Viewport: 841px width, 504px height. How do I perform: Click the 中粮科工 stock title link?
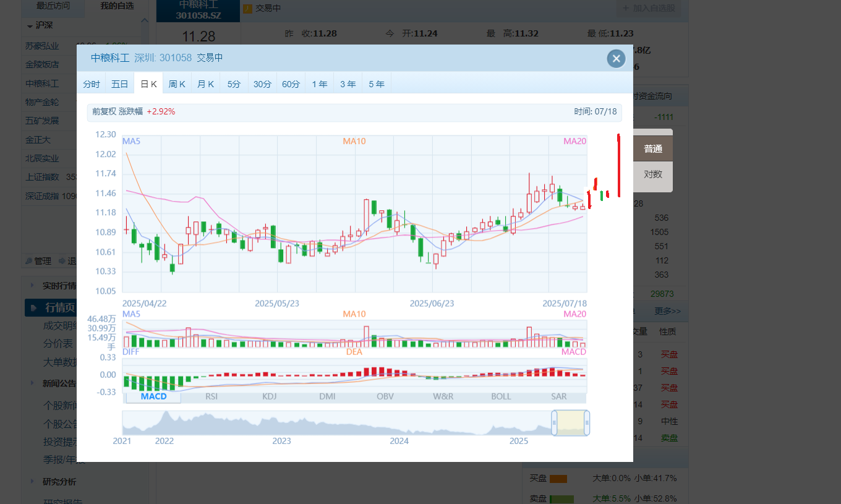pyautogui.click(x=110, y=58)
